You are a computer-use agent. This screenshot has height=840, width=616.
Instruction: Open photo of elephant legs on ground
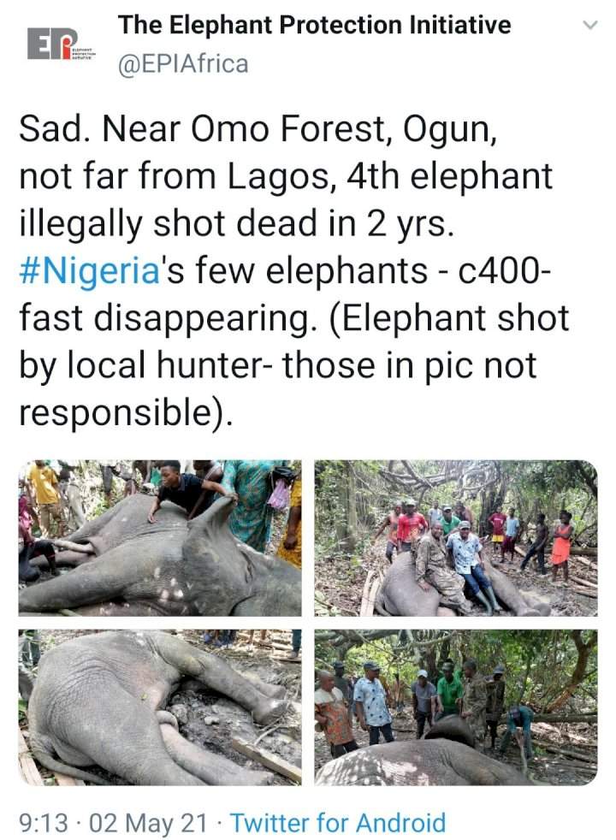160,707
